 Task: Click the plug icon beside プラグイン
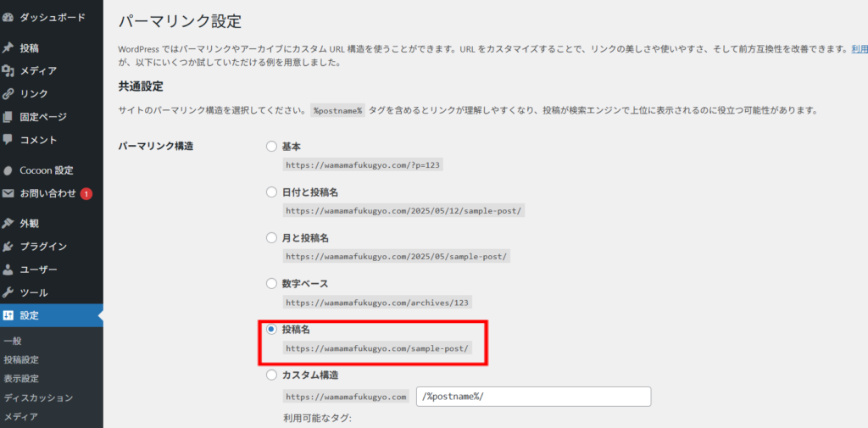[x=7, y=247]
